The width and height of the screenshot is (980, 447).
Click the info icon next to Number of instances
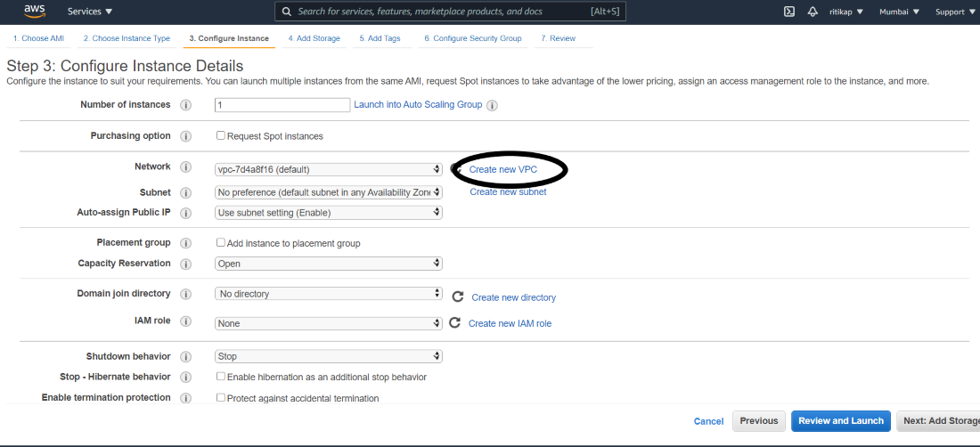coord(186,105)
